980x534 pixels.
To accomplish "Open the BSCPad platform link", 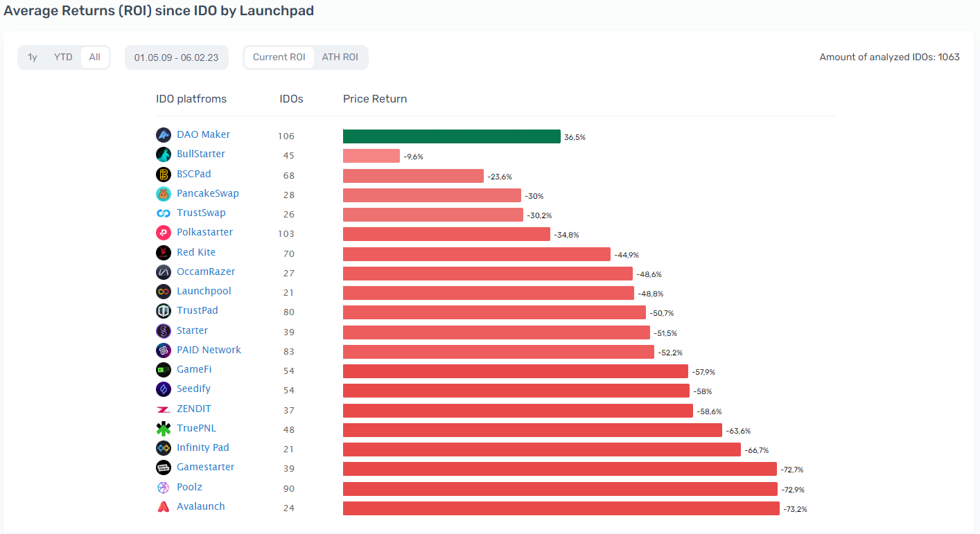I will pos(194,174).
